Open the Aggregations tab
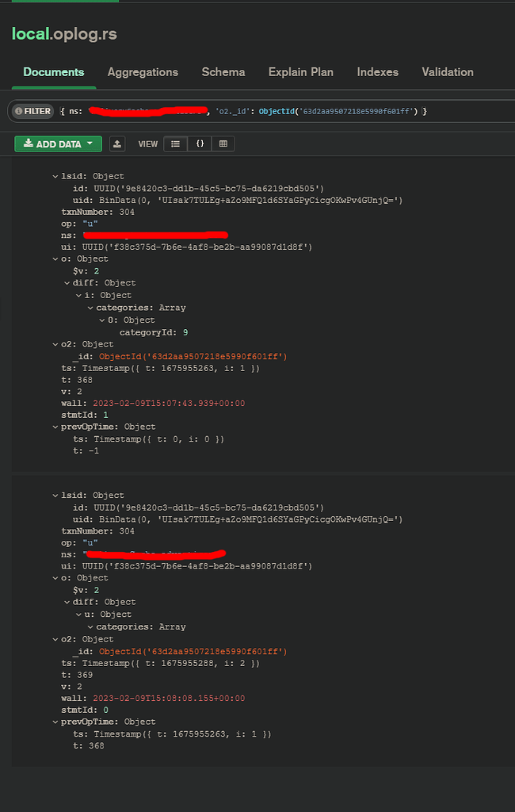This screenshot has height=812, width=515. pos(143,72)
